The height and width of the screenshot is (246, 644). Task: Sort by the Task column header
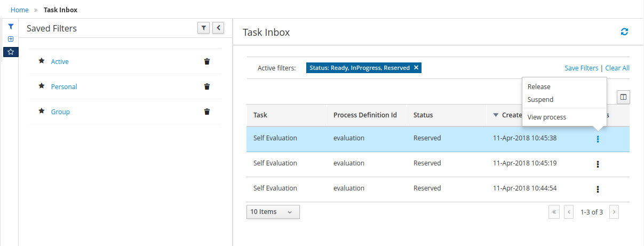[x=260, y=115]
